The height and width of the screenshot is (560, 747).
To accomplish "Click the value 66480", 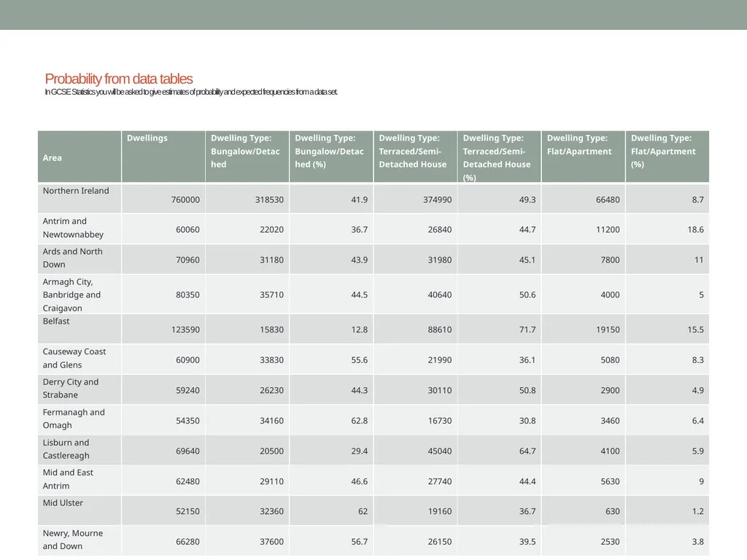I will coord(608,200).
